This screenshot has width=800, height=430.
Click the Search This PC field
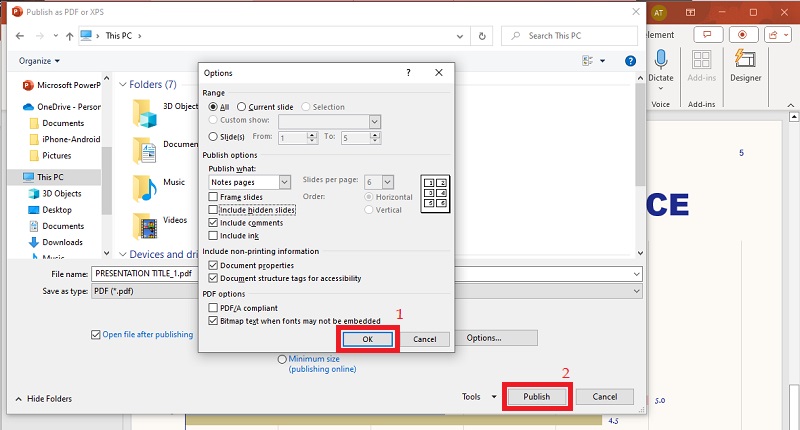(569, 36)
